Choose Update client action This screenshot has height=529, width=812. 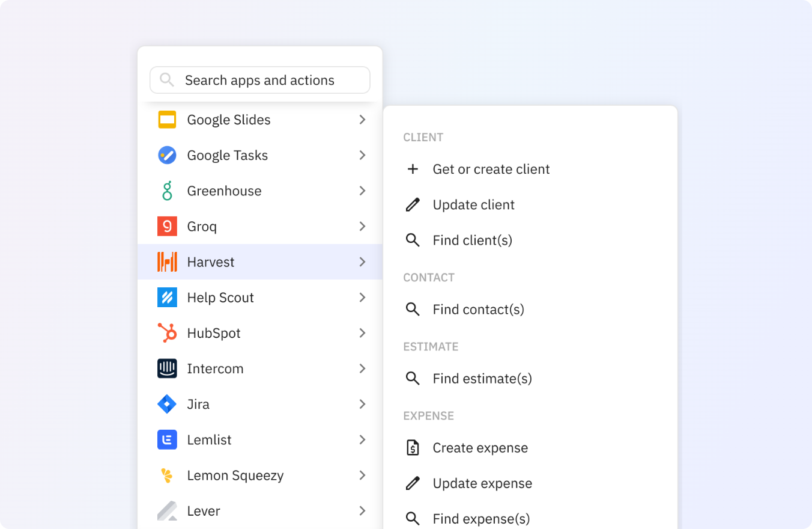[x=473, y=205]
